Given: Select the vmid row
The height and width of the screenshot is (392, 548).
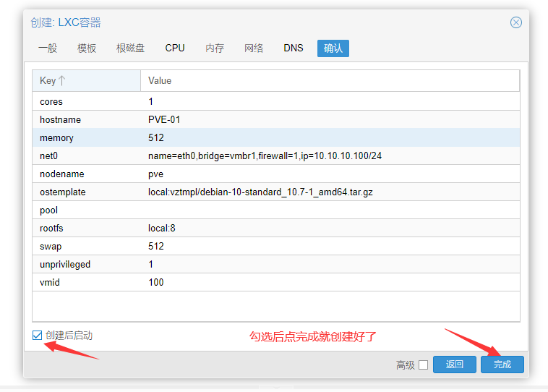Looking at the screenshot, I should coord(275,282).
